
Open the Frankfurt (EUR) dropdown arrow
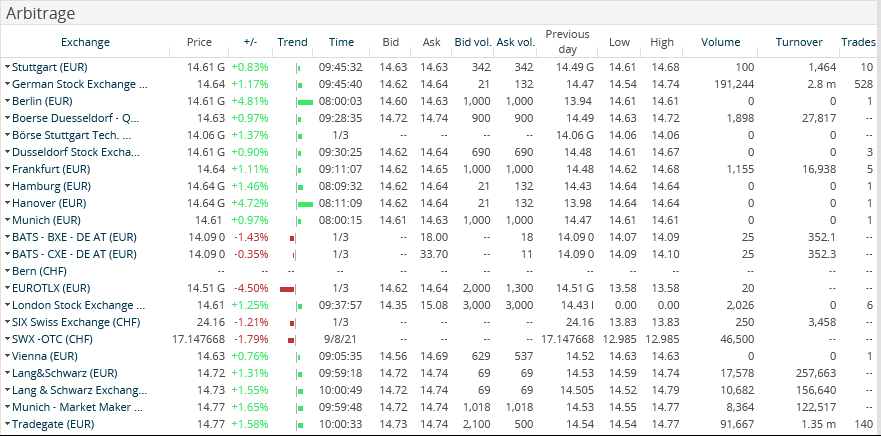[7, 169]
